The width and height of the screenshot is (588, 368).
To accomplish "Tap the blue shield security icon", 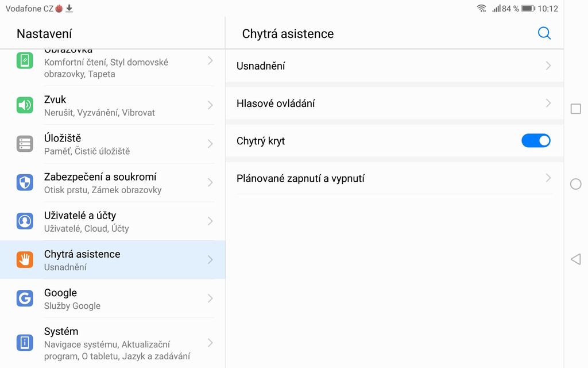I will click(25, 182).
